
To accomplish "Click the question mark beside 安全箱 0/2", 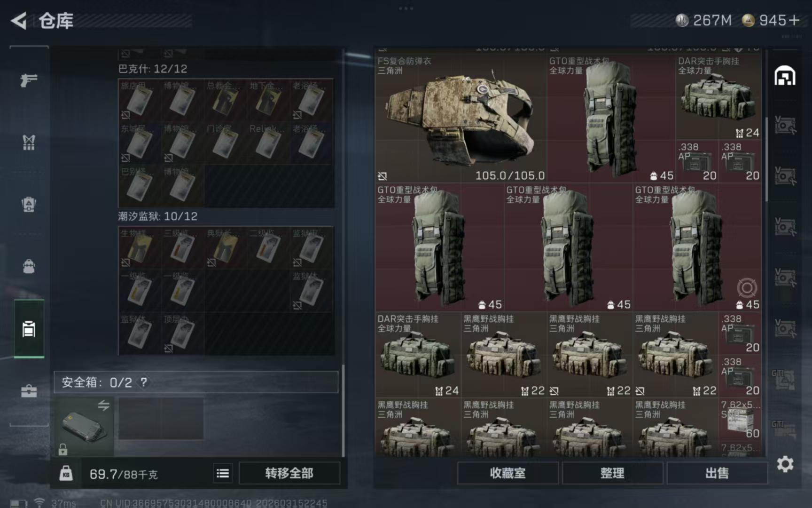I will pos(144,382).
